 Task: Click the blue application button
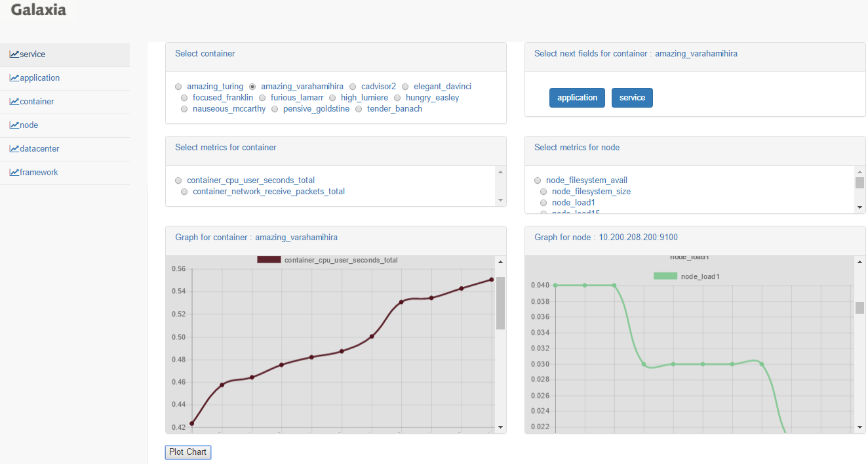pyautogui.click(x=577, y=98)
